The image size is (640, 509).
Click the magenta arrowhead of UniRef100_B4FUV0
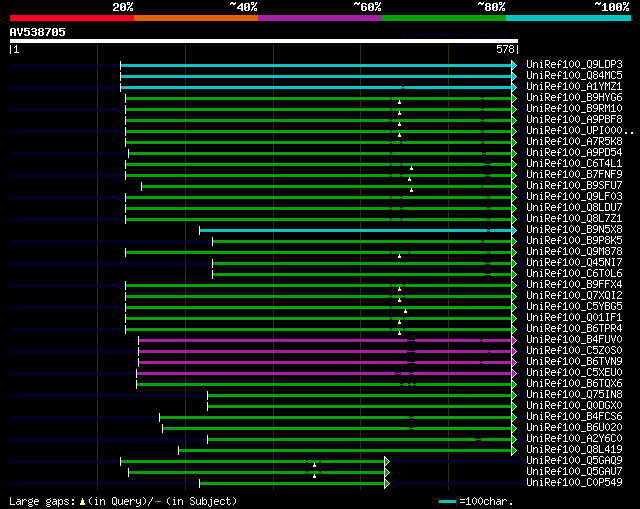[x=514, y=340]
